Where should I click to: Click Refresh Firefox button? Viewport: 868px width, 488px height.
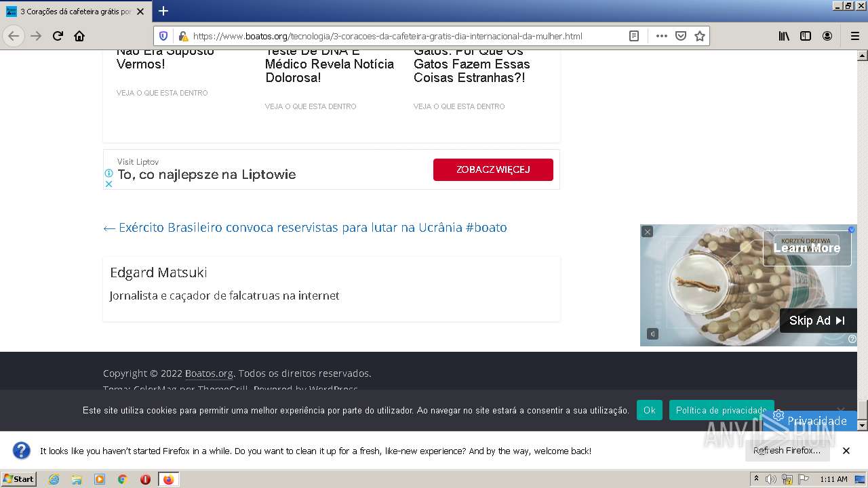click(787, 451)
